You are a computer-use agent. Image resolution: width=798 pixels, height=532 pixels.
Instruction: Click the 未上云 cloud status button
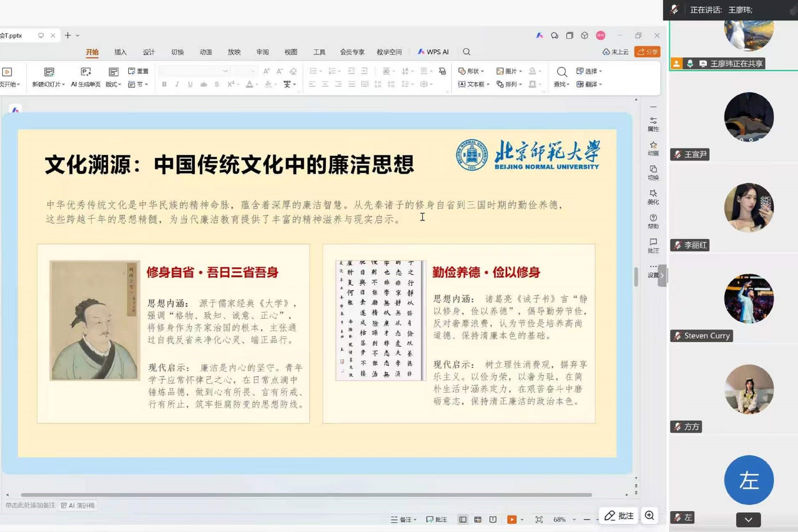(616, 52)
